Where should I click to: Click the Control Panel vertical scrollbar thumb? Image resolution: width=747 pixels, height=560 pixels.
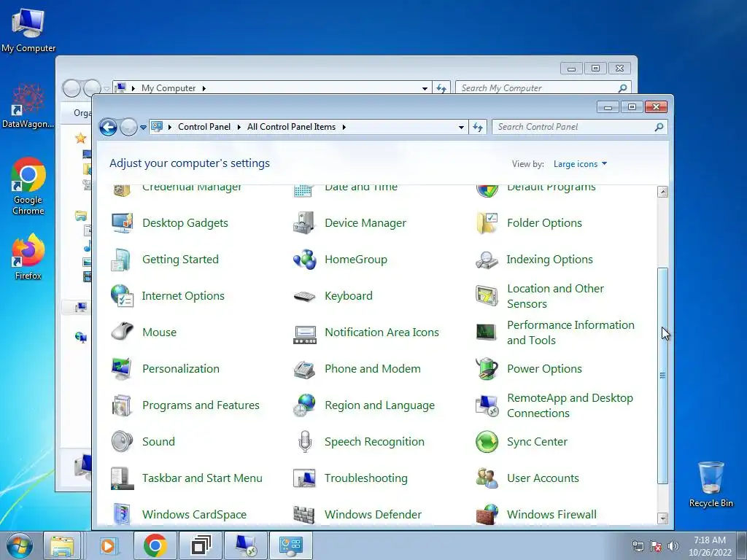click(x=662, y=376)
